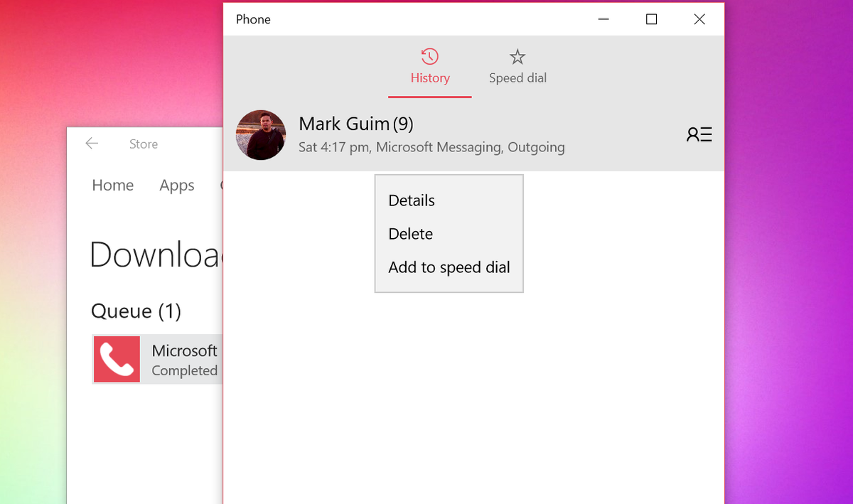Screen dimensions: 853x504
Task: Switch to the Speed dial tab
Action: point(517,77)
